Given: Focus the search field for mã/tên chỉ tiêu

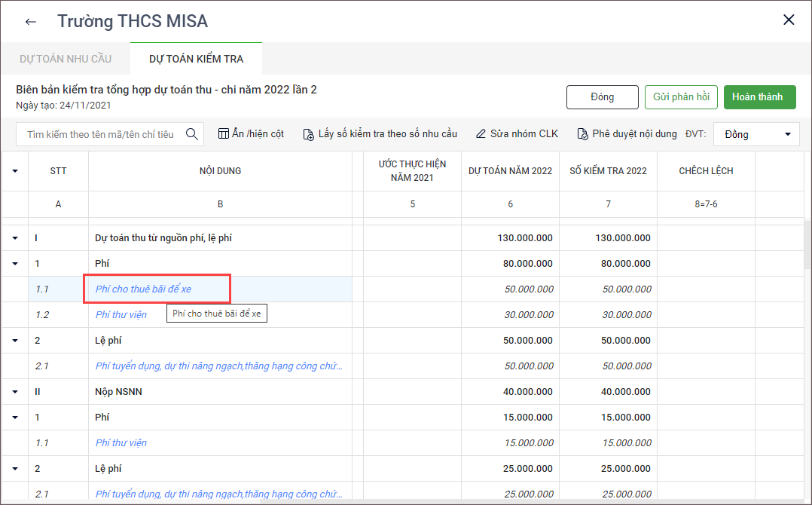Looking at the screenshot, I should (100, 134).
